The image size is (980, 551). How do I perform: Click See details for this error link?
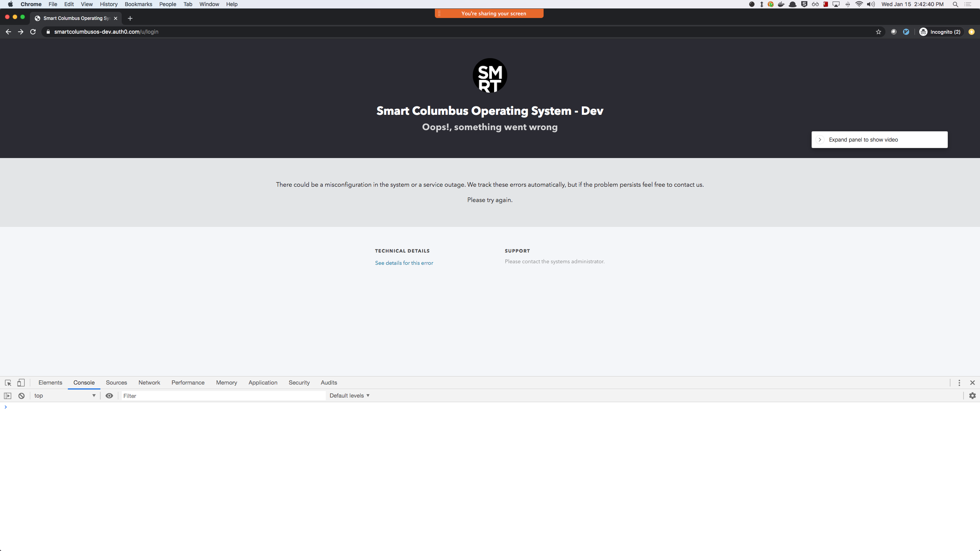[404, 263]
